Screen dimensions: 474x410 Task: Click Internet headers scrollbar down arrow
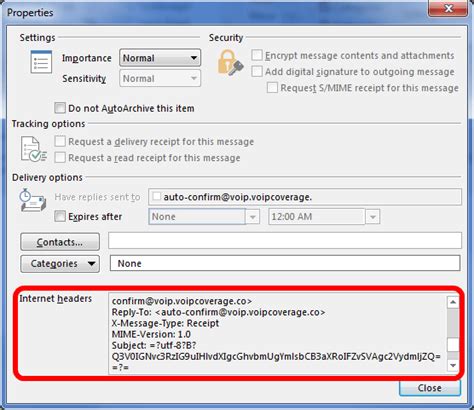pyautogui.click(x=453, y=366)
